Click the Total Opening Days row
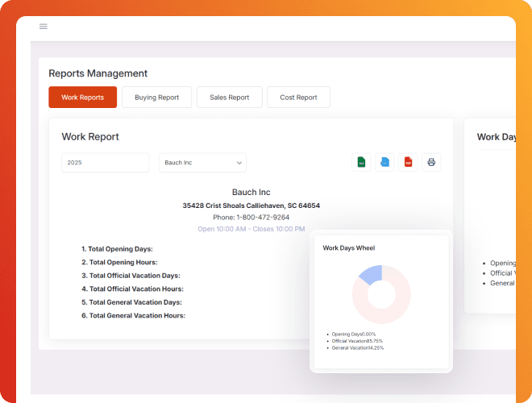Image resolution: width=532 pixels, height=403 pixels. [x=117, y=249]
